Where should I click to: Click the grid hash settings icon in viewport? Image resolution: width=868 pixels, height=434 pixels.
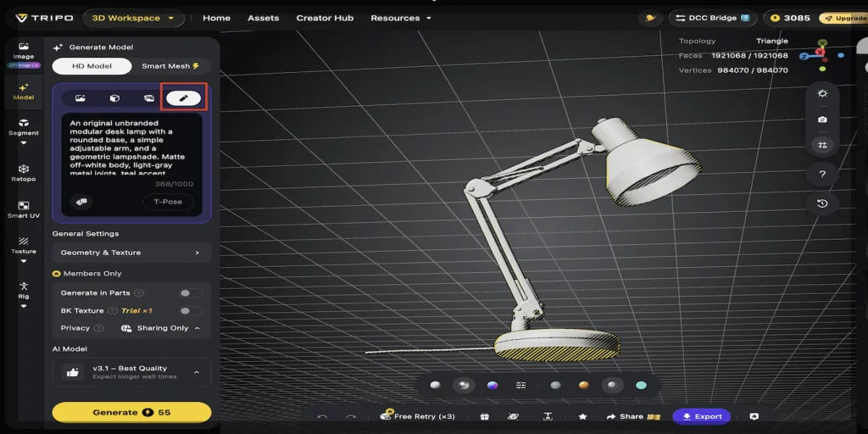pyautogui.click(x=822, y=145)
